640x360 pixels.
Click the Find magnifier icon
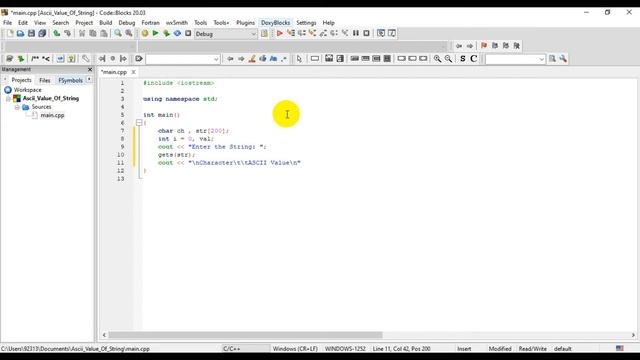tap(118, 33)
